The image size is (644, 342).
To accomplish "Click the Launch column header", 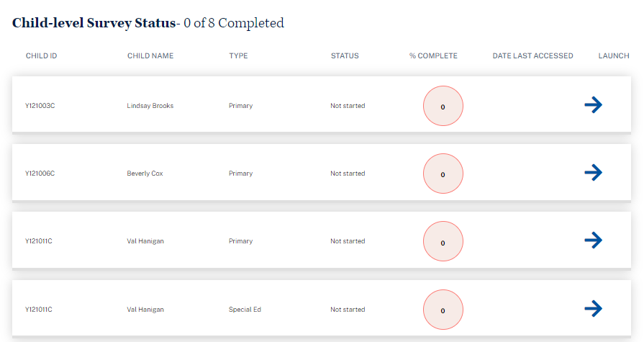I will 614,56.
